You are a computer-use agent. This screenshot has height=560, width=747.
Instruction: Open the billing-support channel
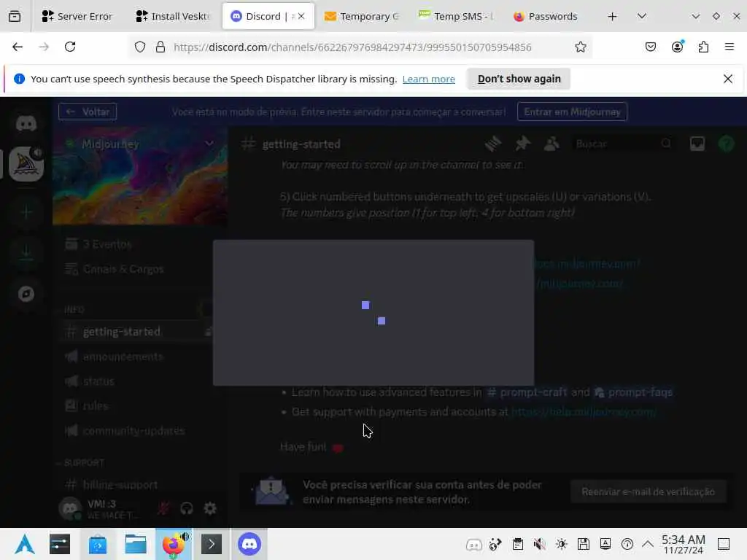137,485
